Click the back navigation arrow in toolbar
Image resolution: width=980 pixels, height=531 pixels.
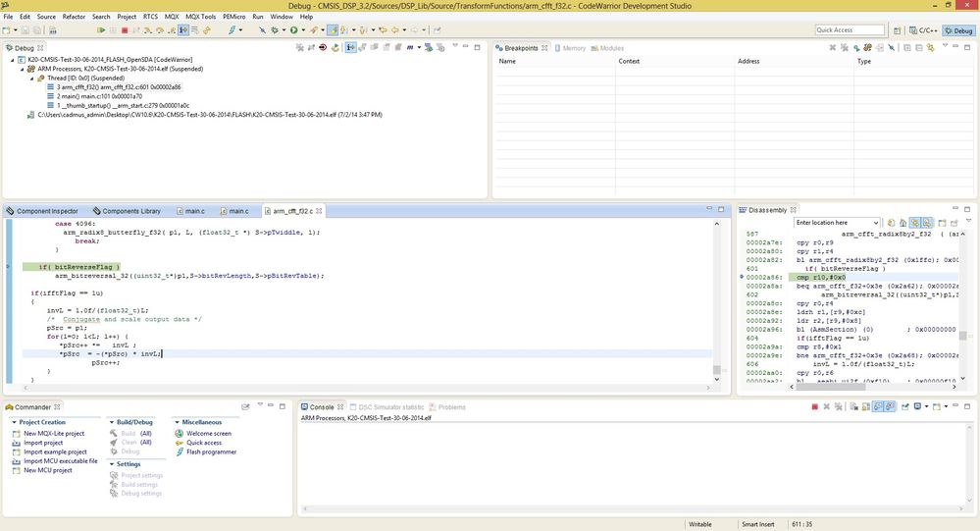tap(395, 30)
